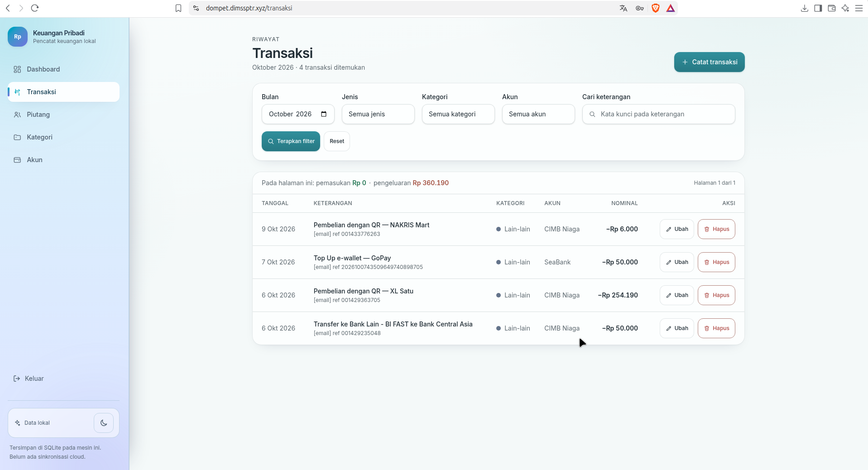Open the Semua kategori dropdown
This screenshot has width=868, height=470.
[x=458, y=114]
